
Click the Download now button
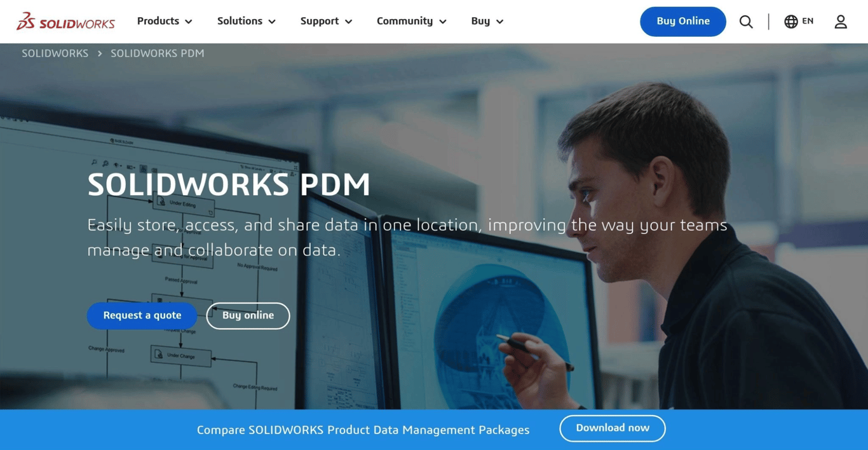pyautogui.click(x=613, y=428)
